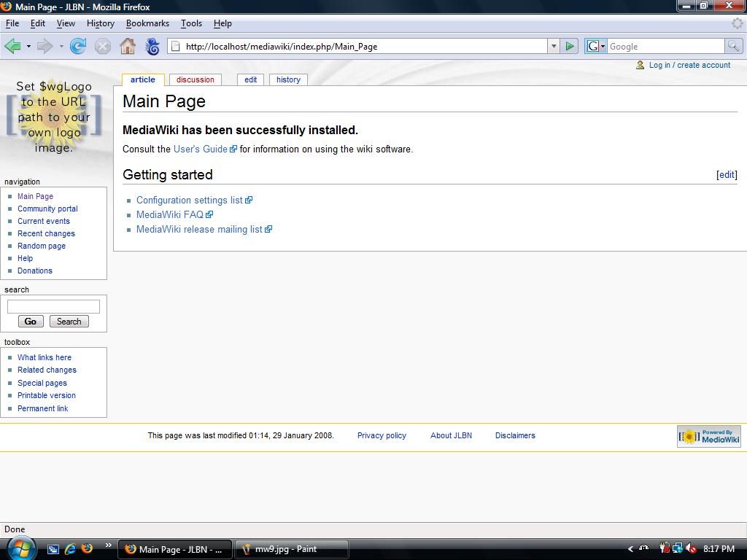Open the Bookmarks menu
Screen dimensions: 747x560
147,23
